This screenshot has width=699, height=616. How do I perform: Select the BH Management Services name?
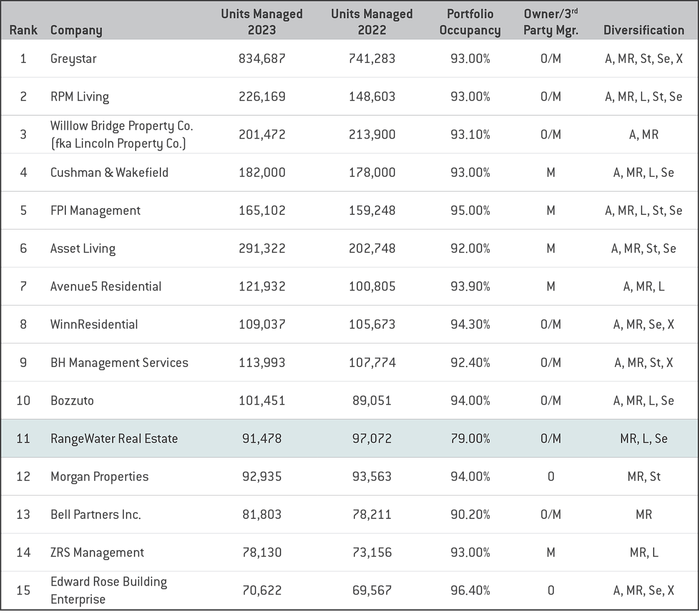[x=119, y=363]
